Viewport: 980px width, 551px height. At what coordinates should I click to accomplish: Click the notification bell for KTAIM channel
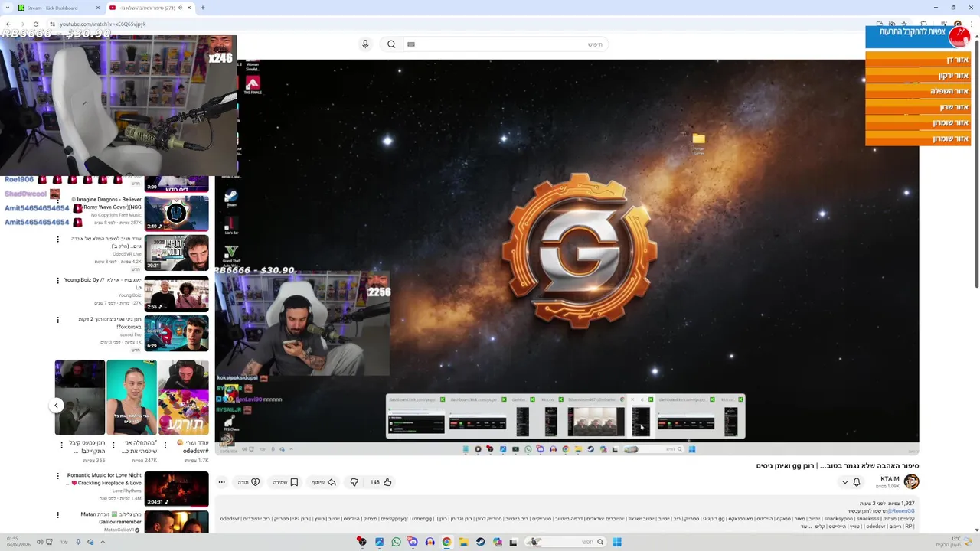(857, 482)
